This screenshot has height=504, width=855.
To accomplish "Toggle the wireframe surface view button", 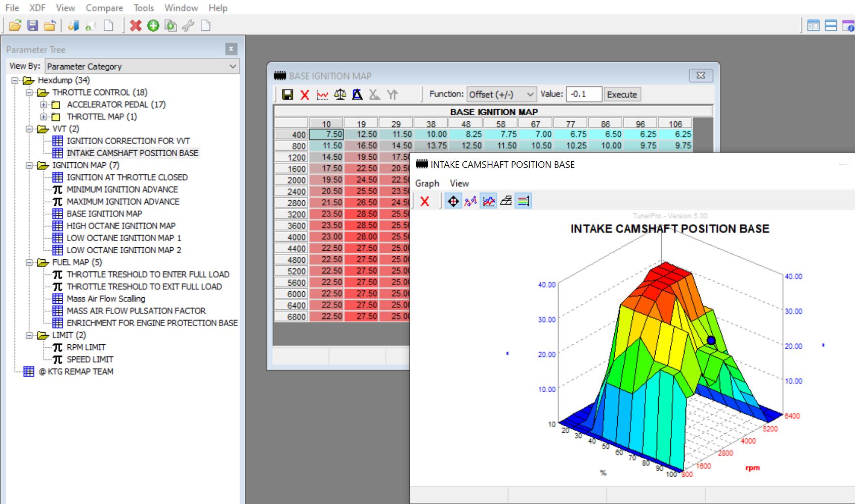I will [506, 201].
